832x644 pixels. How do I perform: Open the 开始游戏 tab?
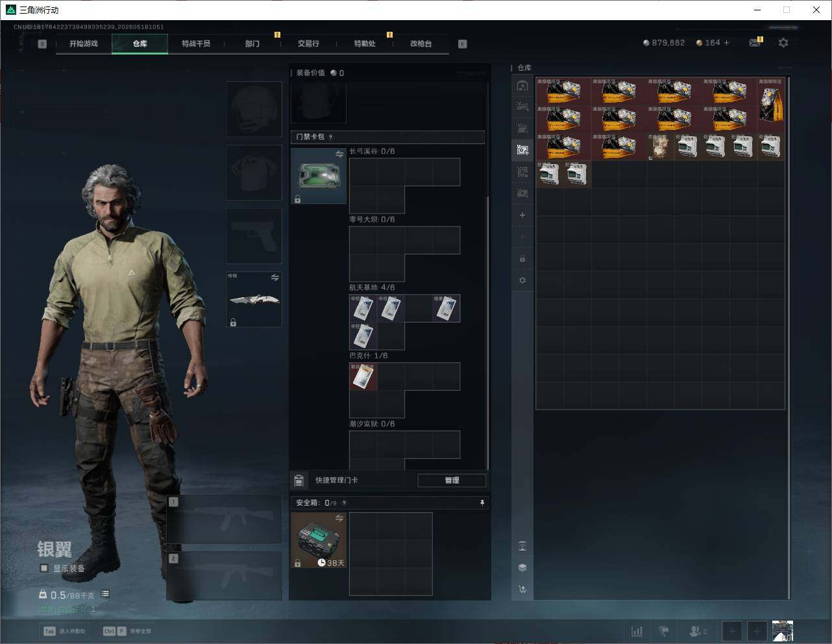84,43
